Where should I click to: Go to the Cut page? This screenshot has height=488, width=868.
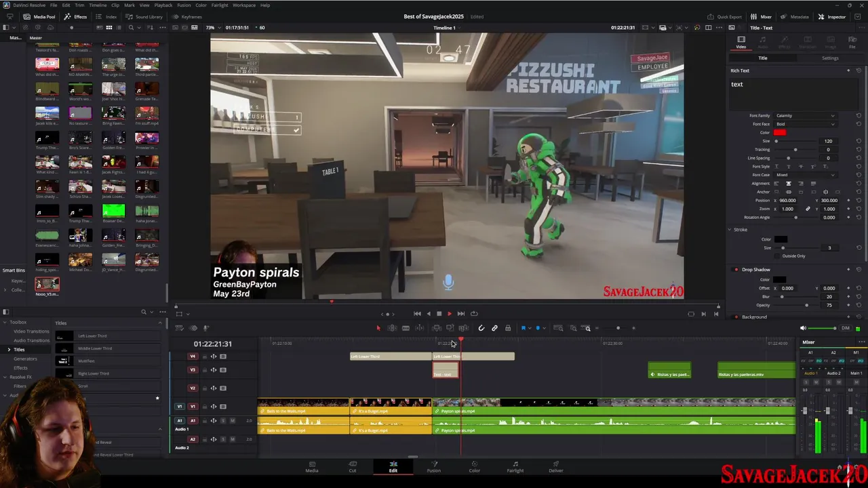(352, 466)
